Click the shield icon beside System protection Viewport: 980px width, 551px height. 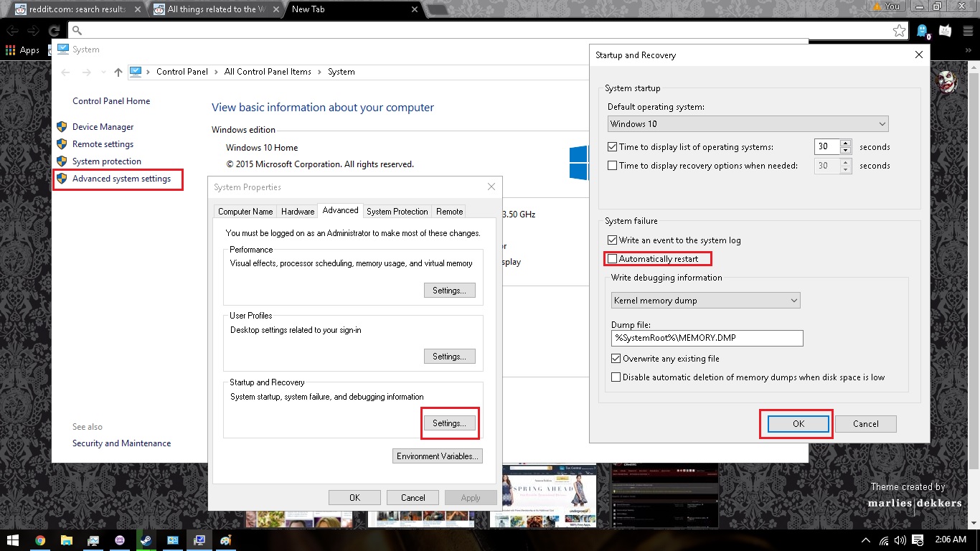click(x=62, y=161)
